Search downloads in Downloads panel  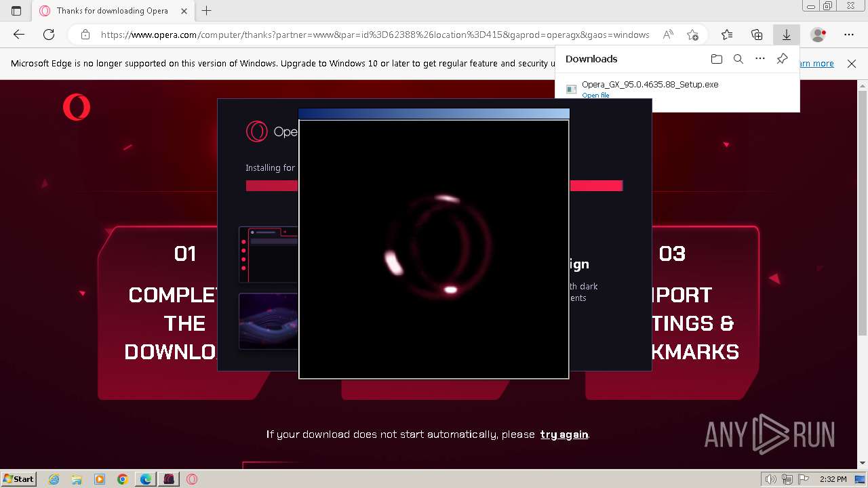738,59
